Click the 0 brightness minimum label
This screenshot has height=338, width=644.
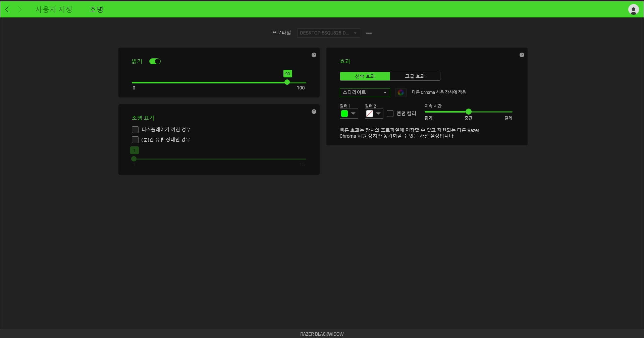[134, 88]
